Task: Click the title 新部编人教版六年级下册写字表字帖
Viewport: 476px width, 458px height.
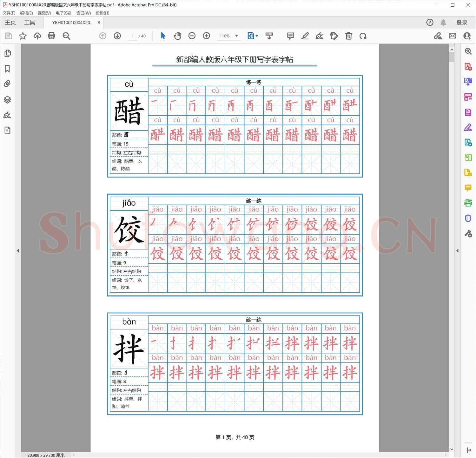Action: coord(235,59)
